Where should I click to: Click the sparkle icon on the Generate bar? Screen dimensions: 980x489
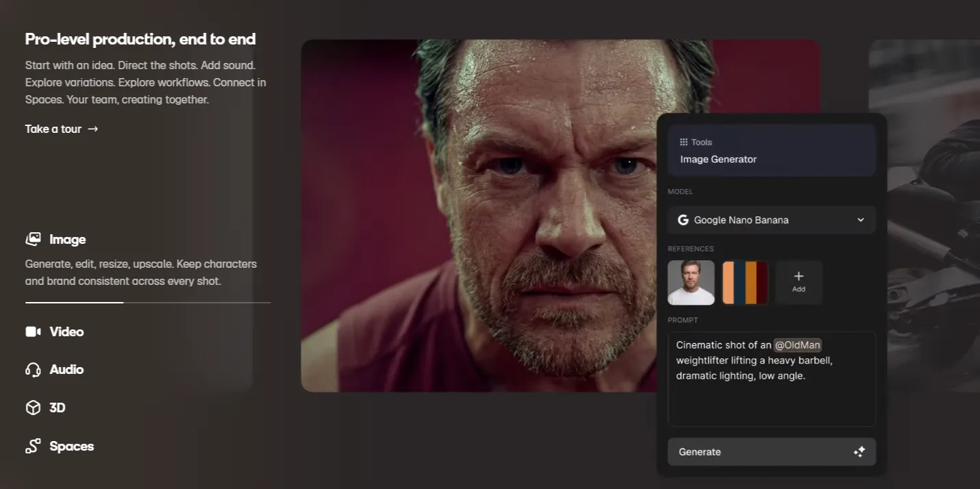[x=859, y=452]
